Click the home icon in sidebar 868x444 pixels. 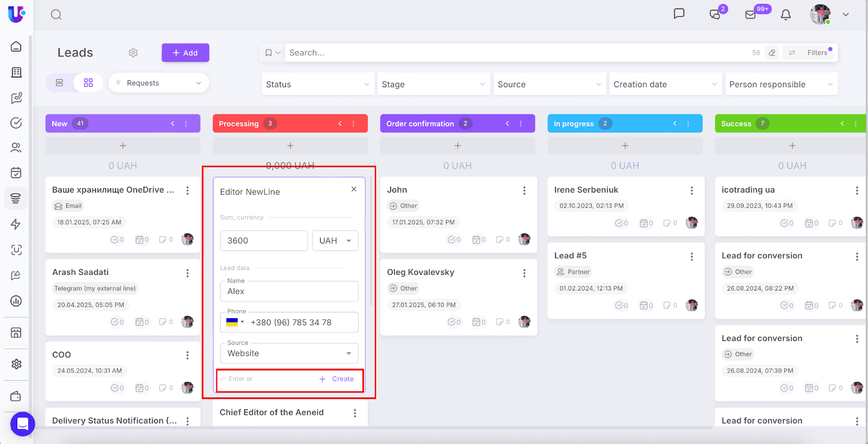tap(16, 47)
